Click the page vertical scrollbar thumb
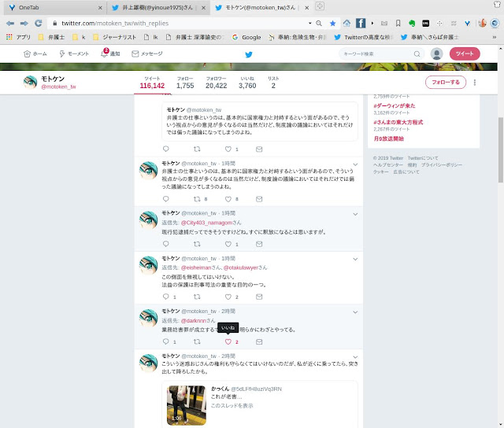This screenshot has height=428, width=504. 501,149
